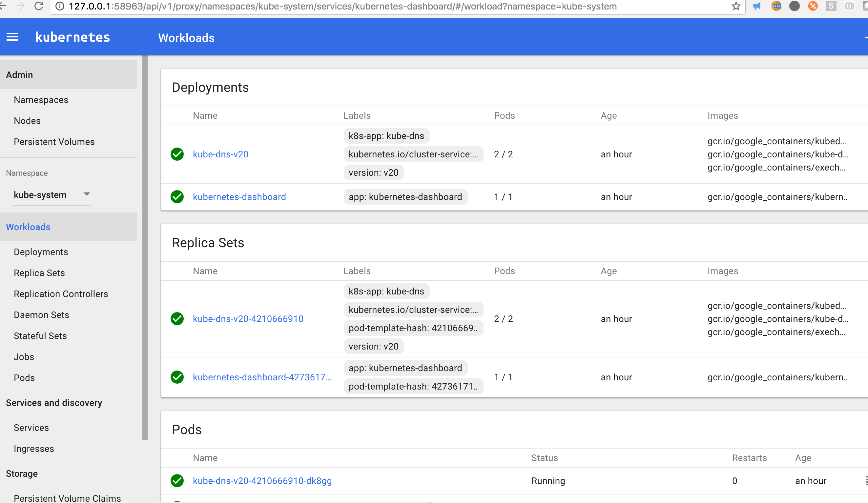Open replica set kube-dns-v20-4210666910
This screenshot has height=503, width=868.
click(x=248, y=319)
